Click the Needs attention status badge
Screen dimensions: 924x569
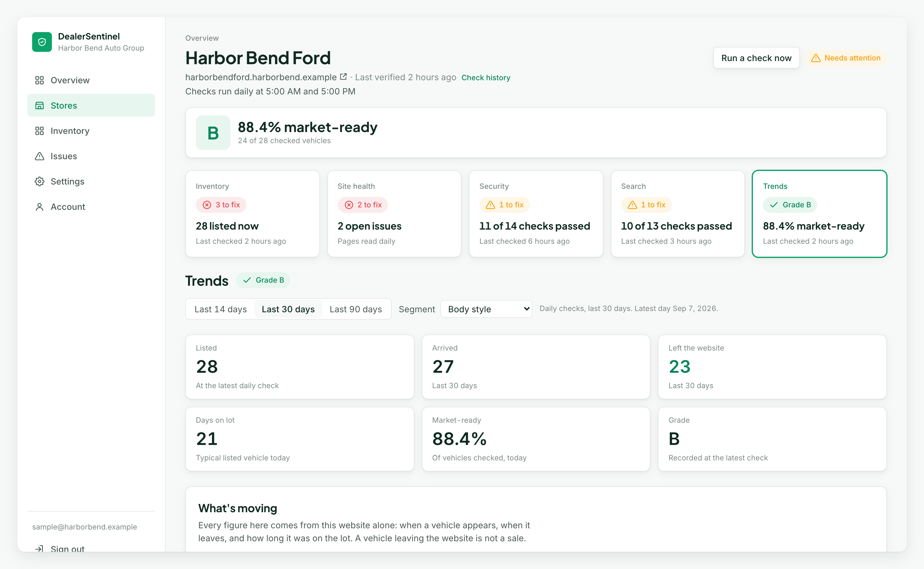[x=846, y=58]
